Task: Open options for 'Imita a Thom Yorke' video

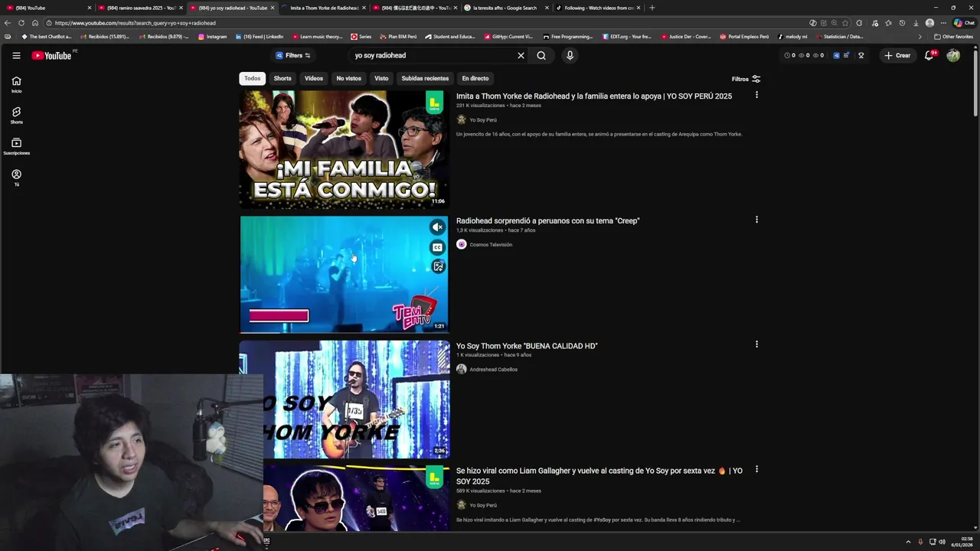Action: click(x=756, y=95)
